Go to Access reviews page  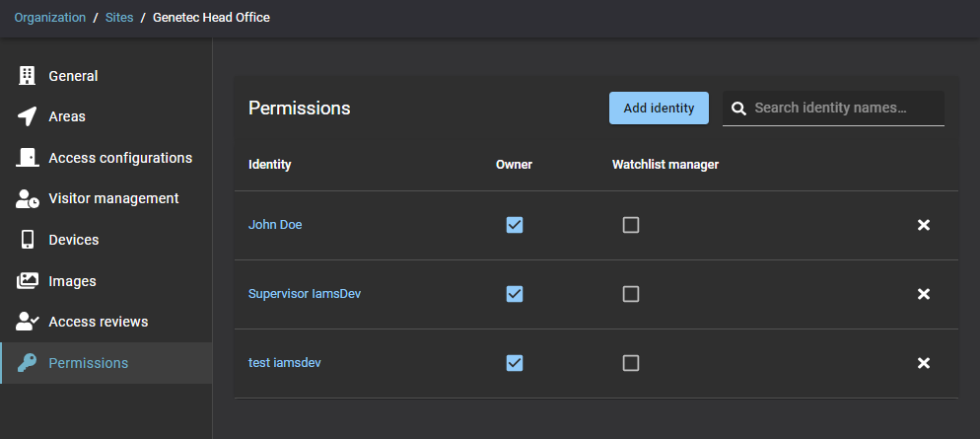pos(98,322)
